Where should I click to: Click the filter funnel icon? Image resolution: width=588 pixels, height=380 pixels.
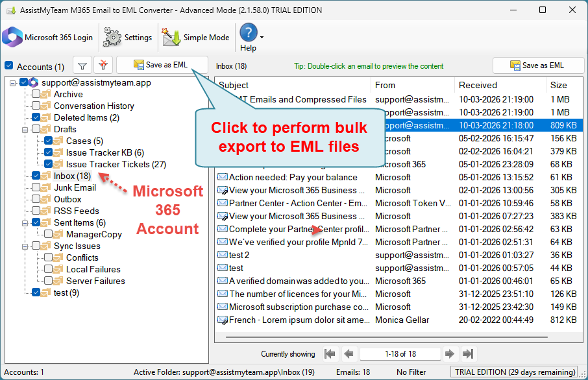point(82,65)
